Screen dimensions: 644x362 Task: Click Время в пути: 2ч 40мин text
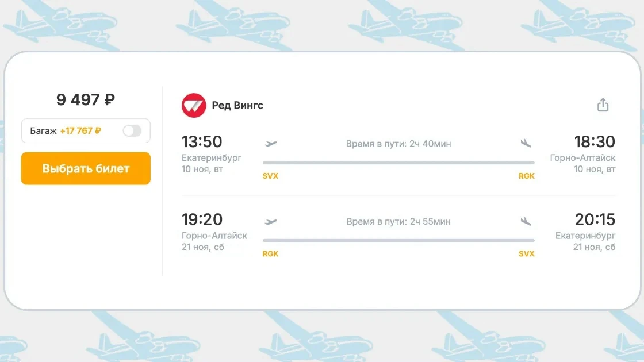(x=398, y=144)
